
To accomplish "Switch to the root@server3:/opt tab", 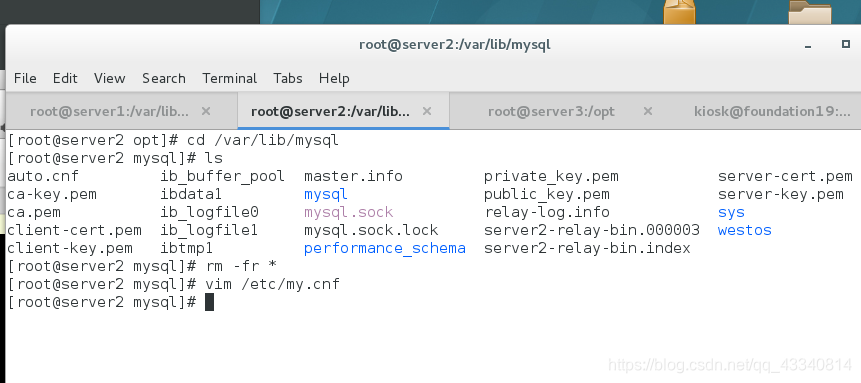I will coord(551,112).
